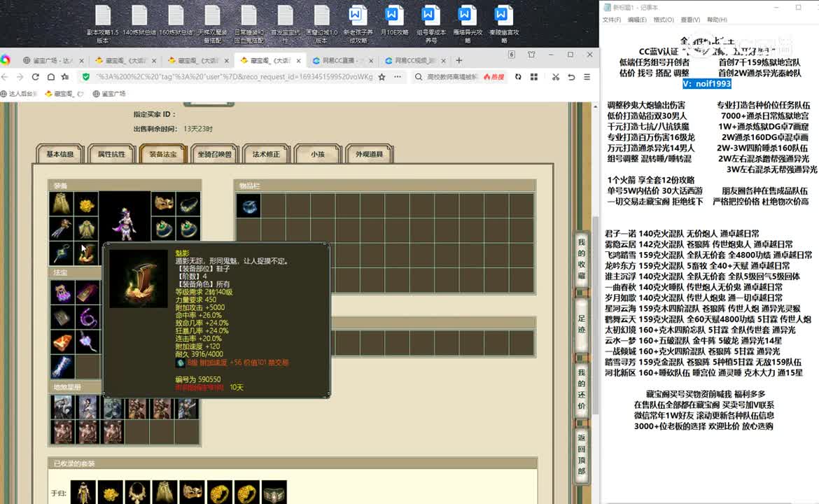Click the browser forward arrow

coord(20,77)
